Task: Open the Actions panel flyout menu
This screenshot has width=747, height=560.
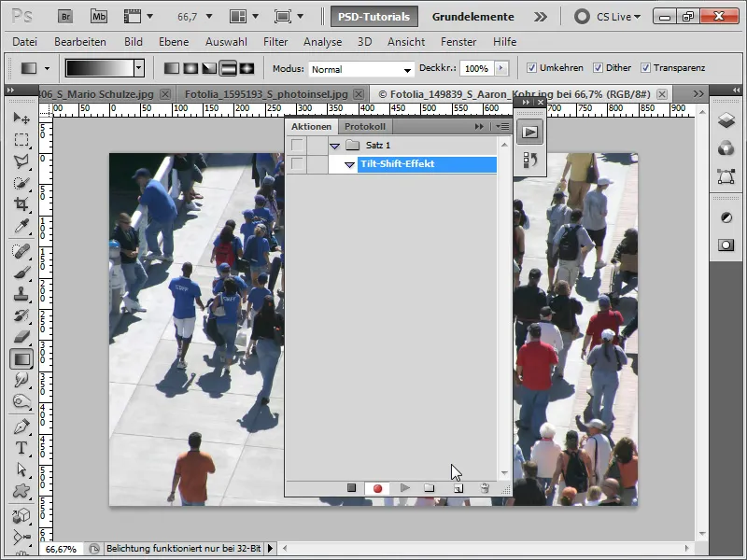Action: (502, 126)
